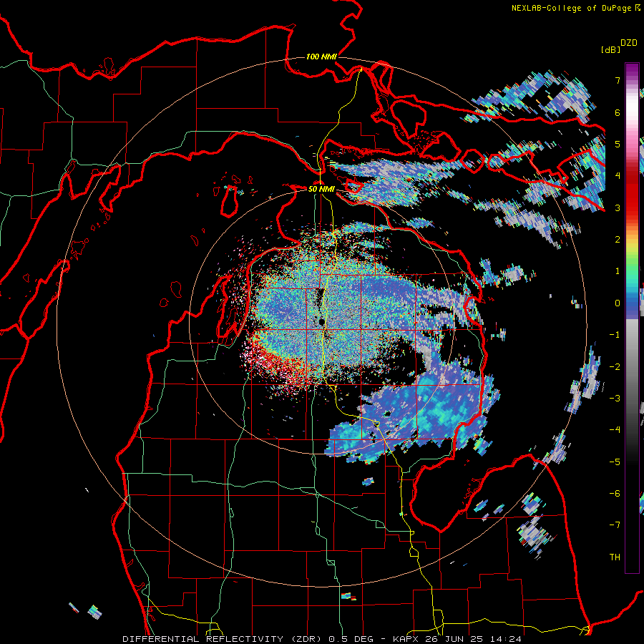The height and width of the screenshot is (644, 644).
Task: Click the -6 value on color scale
Action: [x=615, y=494]
